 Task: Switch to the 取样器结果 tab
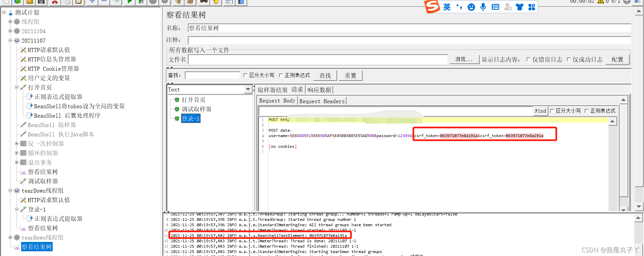click(x=273, y=90)
